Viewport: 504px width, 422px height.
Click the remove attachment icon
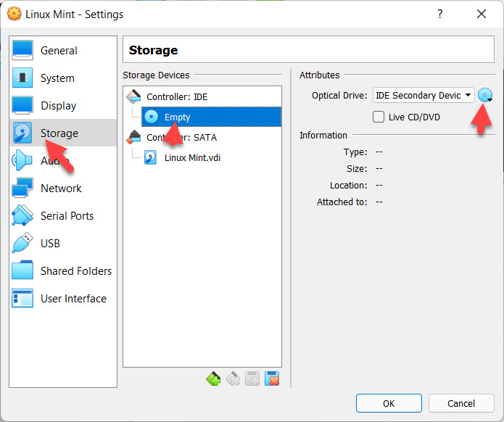(x=272, y=378)
